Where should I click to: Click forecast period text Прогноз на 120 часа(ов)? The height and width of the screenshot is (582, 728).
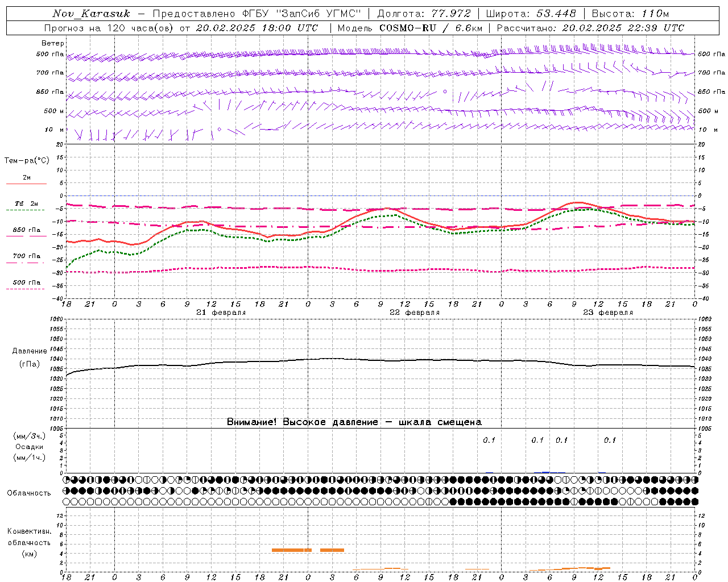tap(109, 28)
